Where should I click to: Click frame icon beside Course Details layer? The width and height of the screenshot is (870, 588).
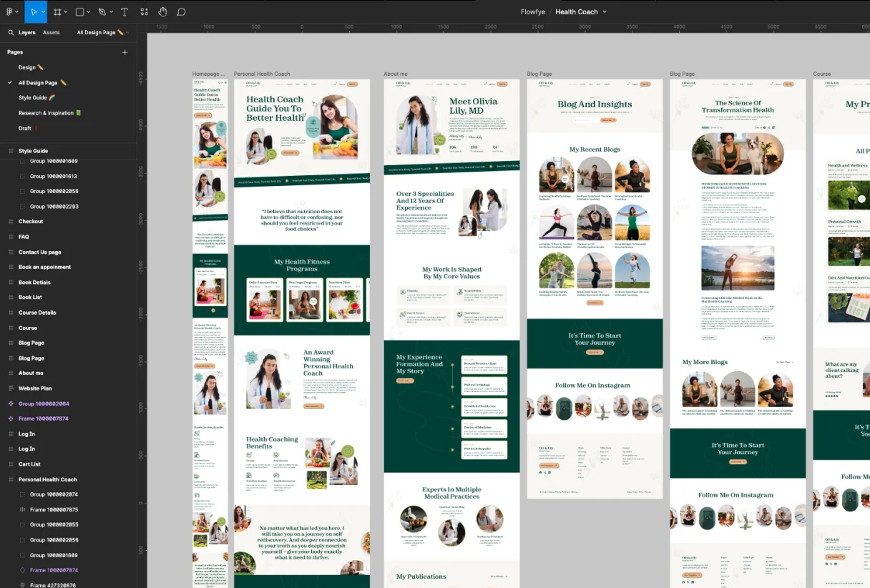click(x=11, y=313)
